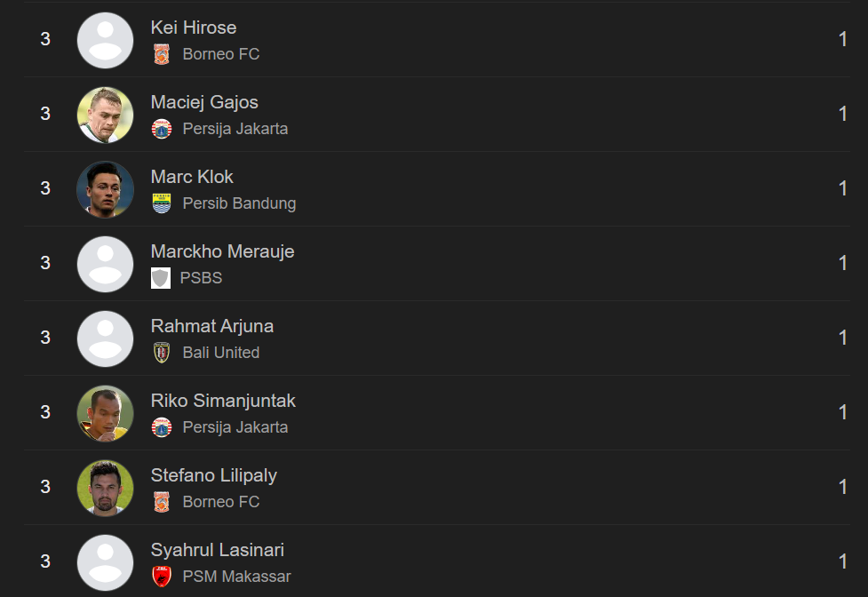This screenshot has height=597, width=868.
Task: Go to Rahmat Arjuna player name
Action: (x=212, y=326)
